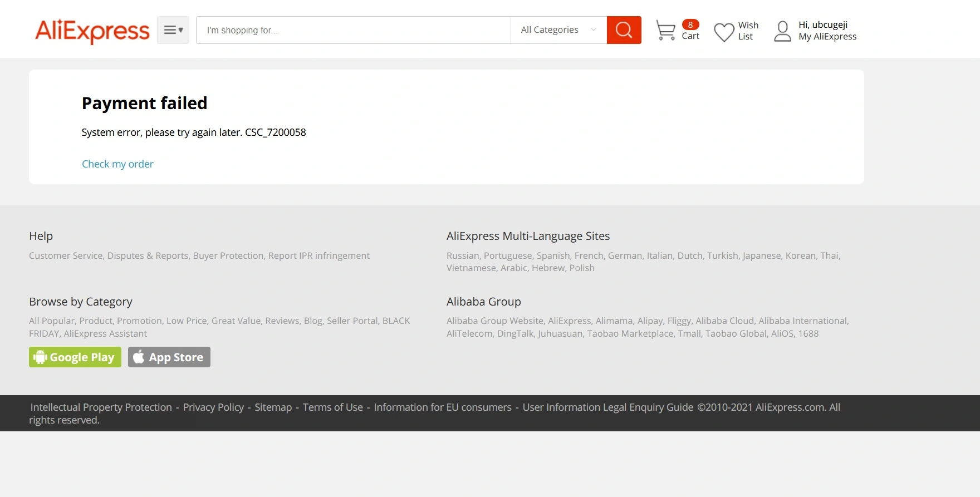Open the DingTalk link
The image size is (980, 497).
click(x=515, y=333)
